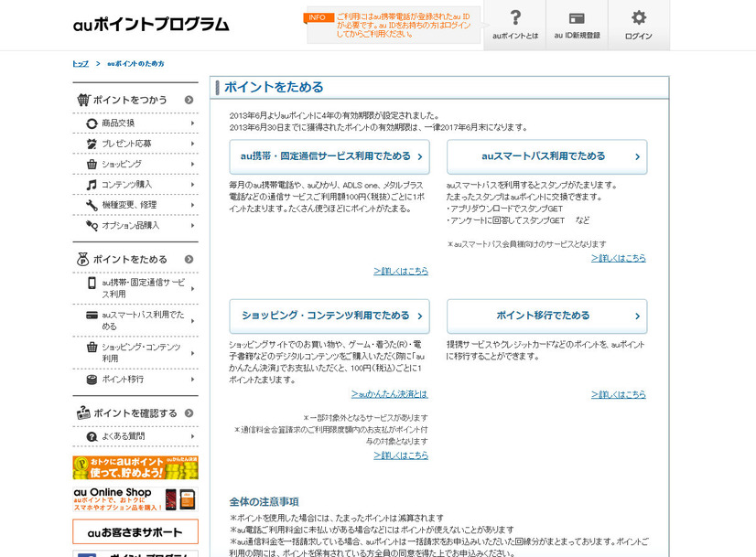The image size is (756, 557).
Task: Click the card icon beside auスマートパス利用でためる
Action: [x=92, y=316]
